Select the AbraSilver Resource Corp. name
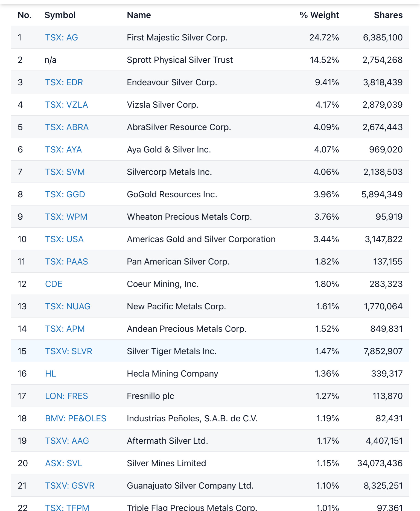The width and height of the screenshot is (420, 511). pyautogui.click(x=179, y=127)
